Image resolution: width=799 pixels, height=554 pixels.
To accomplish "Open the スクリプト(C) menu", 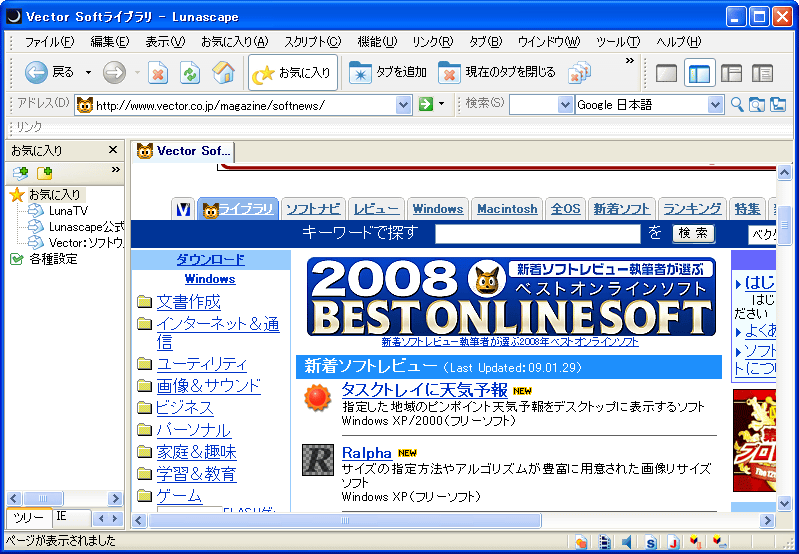I will point(312,42).
